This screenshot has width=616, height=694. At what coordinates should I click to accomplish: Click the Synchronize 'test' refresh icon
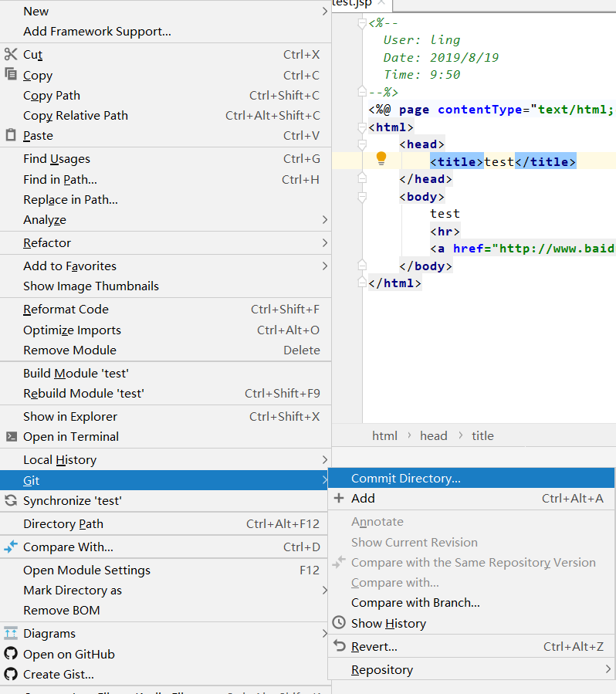[x=10, y=500]
